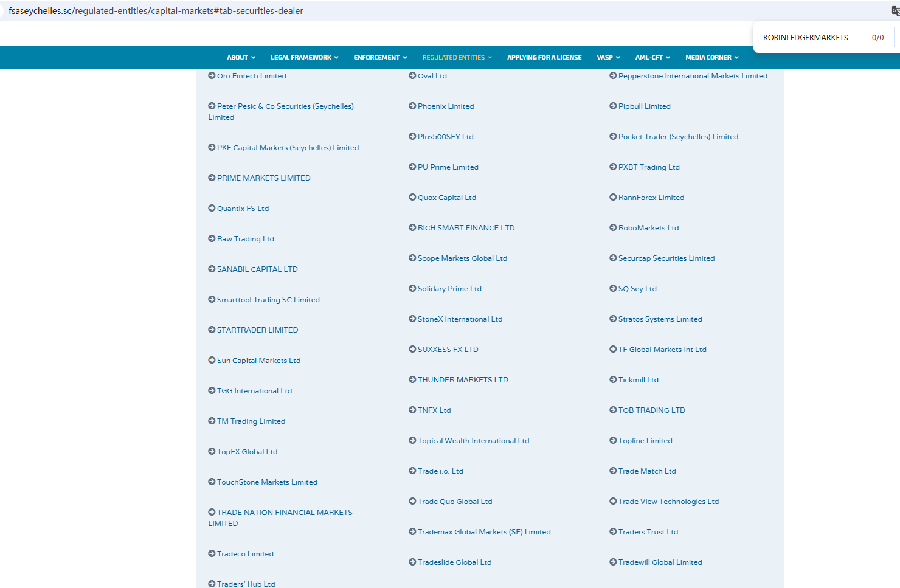Image resolution: width=900 pixels, height=588 pixels.
Task: Click arrow icon beside Plus500SEY Ltd
Action: click(x=412, y=137)
